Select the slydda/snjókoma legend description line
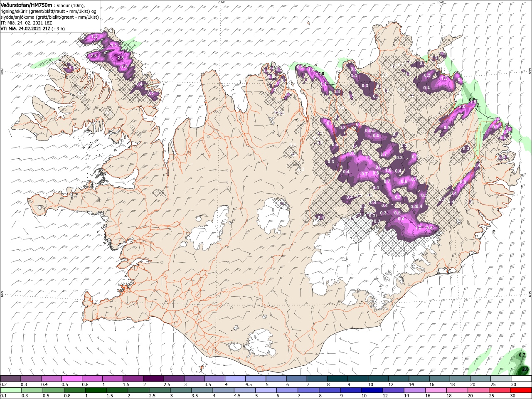This screenshot has width=532, height=399. (49, 17)
